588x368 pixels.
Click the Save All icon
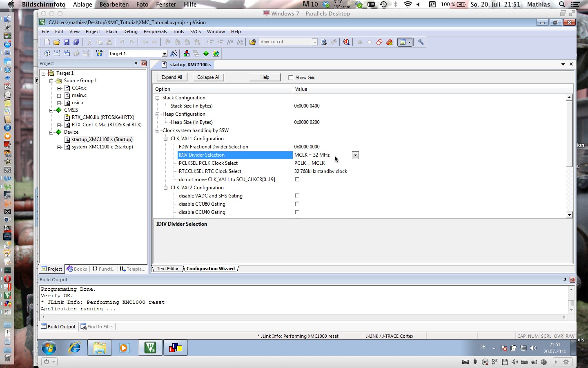point(76,42)
